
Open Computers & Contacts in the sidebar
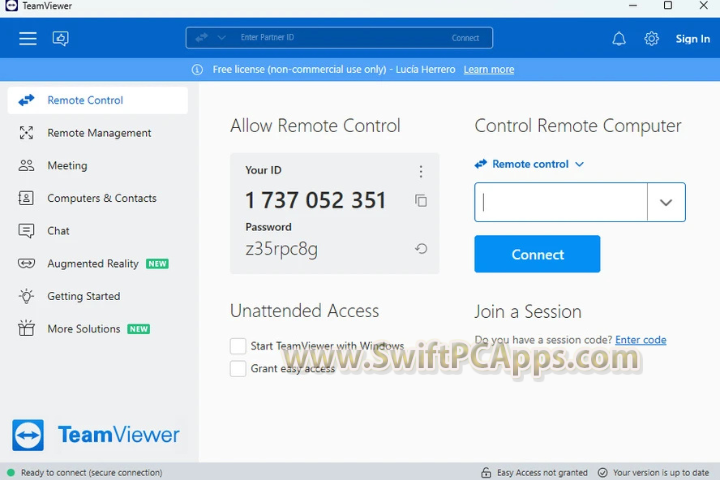pyautogui.click(x=98, y=198)
